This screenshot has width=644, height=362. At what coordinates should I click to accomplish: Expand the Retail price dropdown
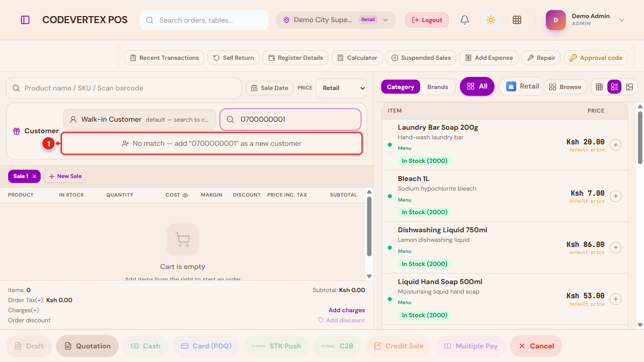pyautogui.click(x=342, y=88)
